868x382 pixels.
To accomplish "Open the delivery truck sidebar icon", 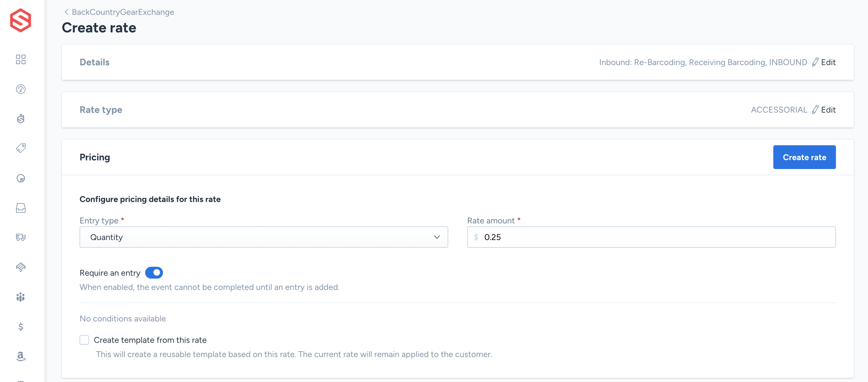I will (x=20, y=237).
